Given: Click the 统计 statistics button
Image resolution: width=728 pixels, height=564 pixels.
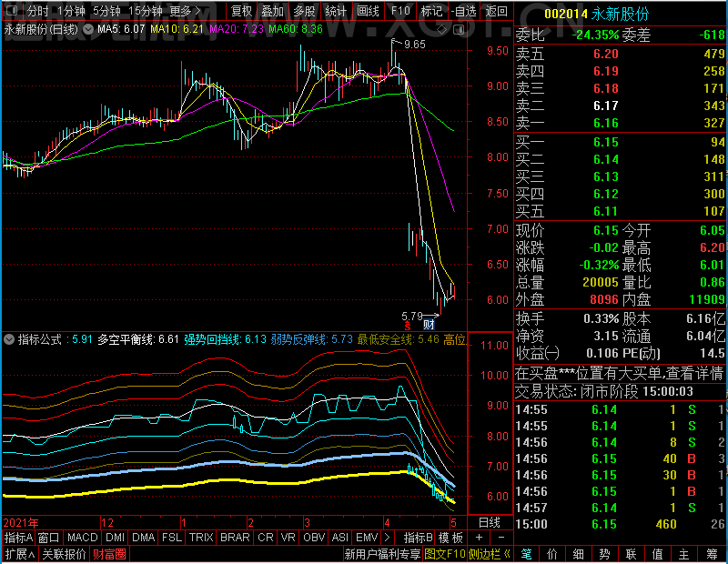Looking at the screenshot, I should (x=336, y=11).
